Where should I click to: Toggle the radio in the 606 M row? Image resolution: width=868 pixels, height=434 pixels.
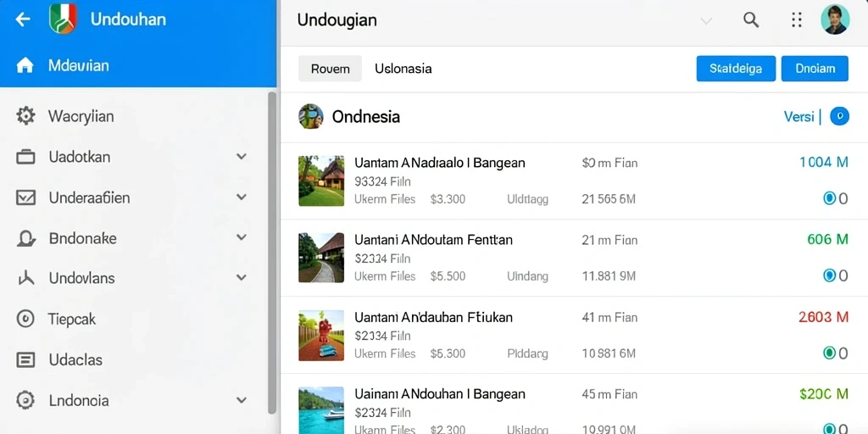pyautogui.click(x=829, y=275)
